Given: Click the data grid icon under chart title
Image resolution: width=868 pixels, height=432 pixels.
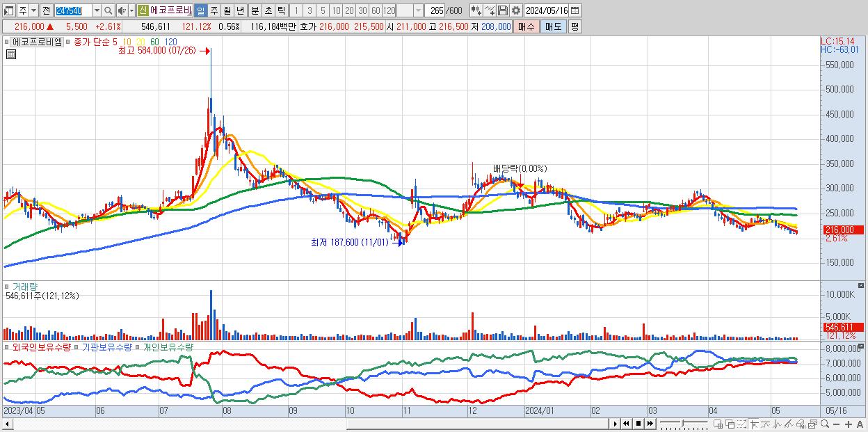Looking at the screenshot, I should click(x=10, y=54).
